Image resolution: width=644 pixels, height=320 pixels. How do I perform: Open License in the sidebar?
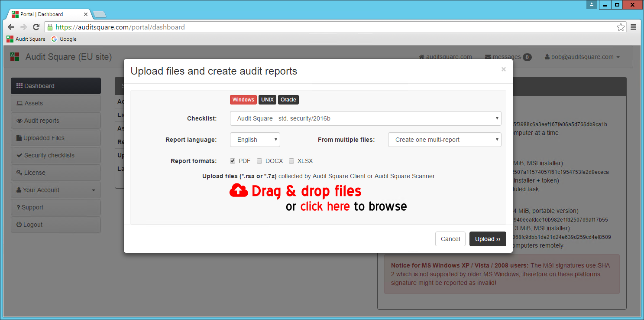pos(56,173)
